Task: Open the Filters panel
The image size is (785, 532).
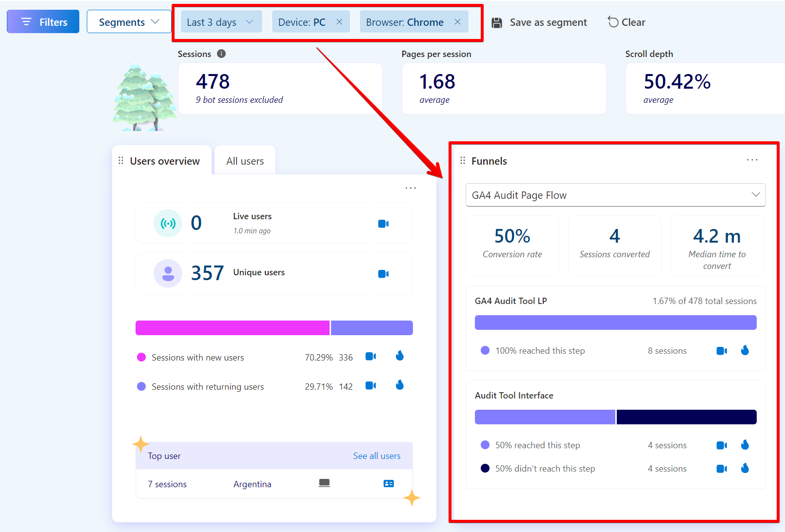Action: point(43,21)
